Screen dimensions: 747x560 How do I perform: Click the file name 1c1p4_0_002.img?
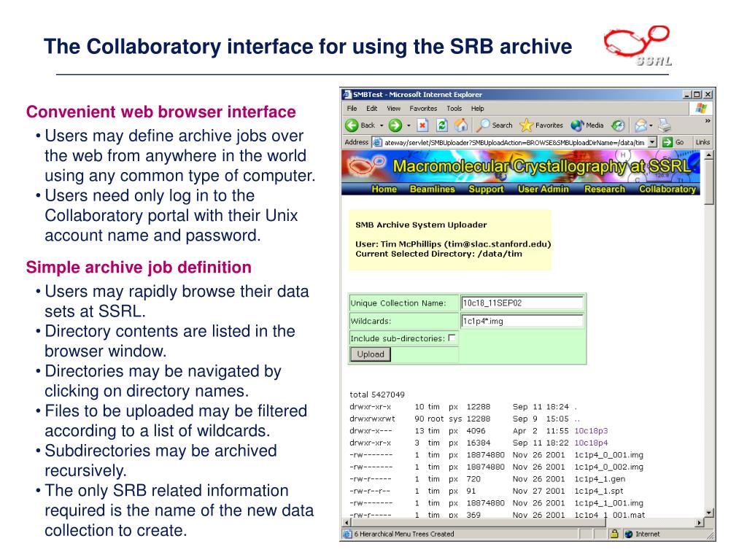[609, 467]
